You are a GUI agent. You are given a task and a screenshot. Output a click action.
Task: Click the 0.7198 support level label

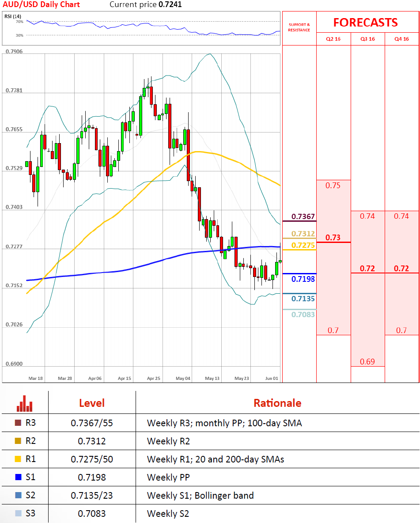[303, 279]
